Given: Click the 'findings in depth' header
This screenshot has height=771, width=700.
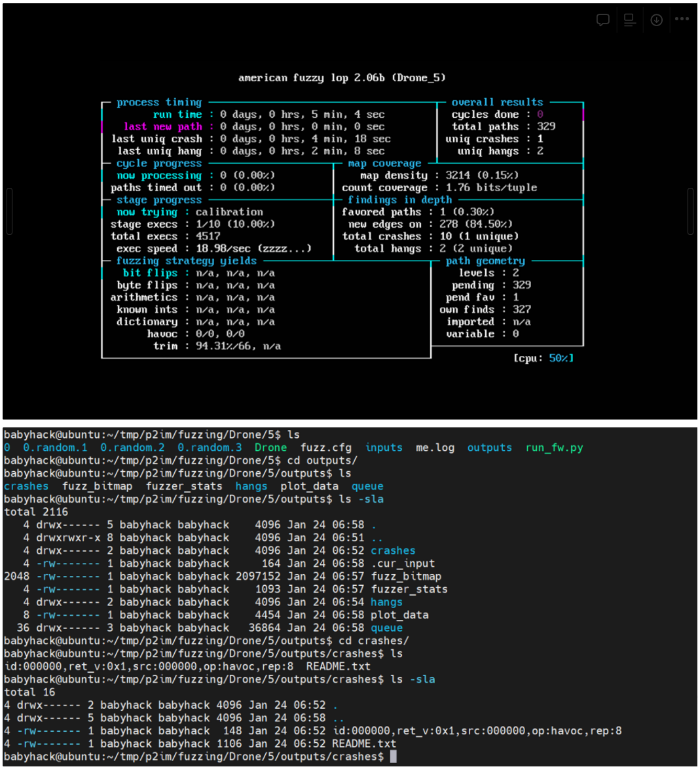Looking at the screenshot, I should pyautogui.click(x=399, y=200).
